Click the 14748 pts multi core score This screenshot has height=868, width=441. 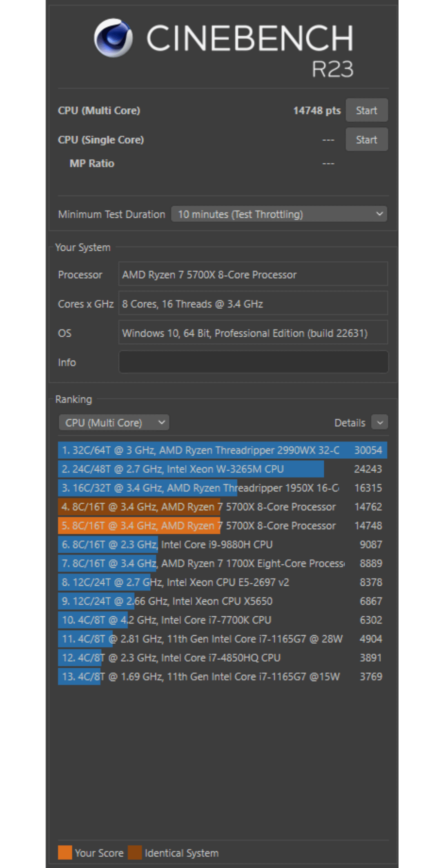[317, 111]
